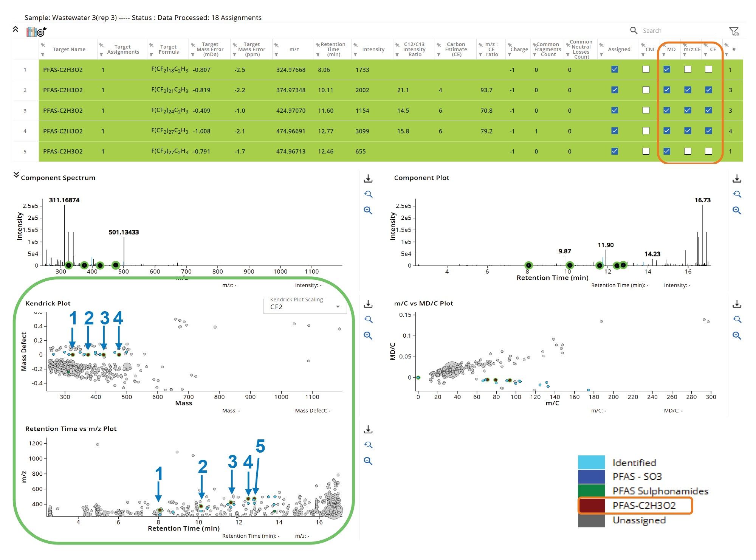Toggle CE checkbox in row 4
The height and width of the screenshot is (560, 756).
tap(708, 130)
